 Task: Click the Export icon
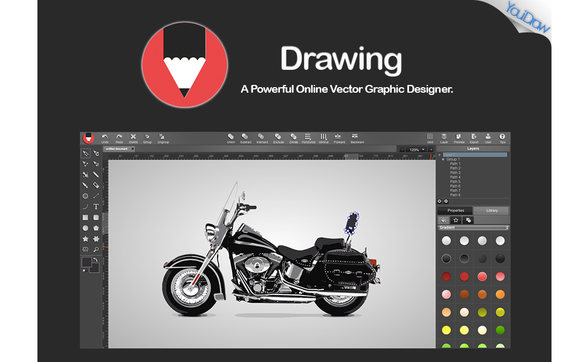click(474, 137)
